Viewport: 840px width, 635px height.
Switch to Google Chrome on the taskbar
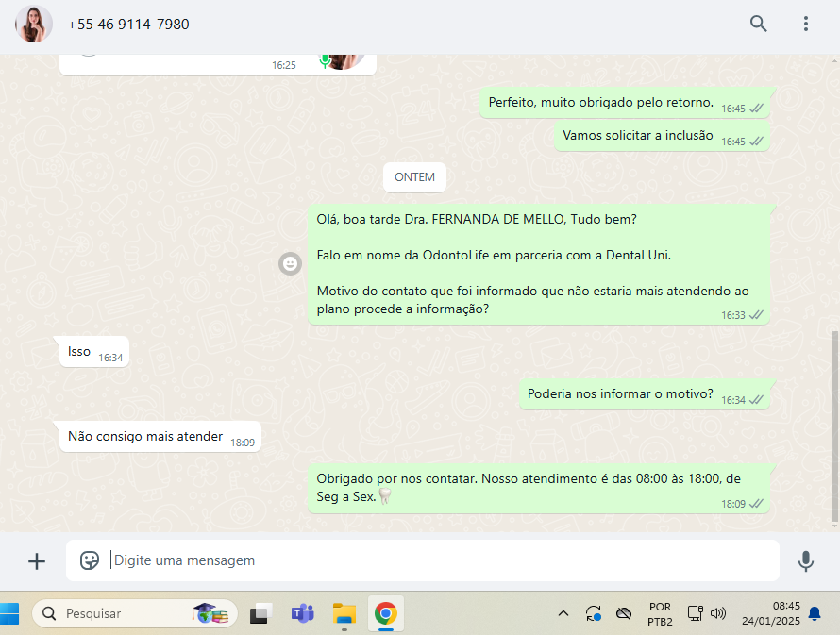[386, 613]
